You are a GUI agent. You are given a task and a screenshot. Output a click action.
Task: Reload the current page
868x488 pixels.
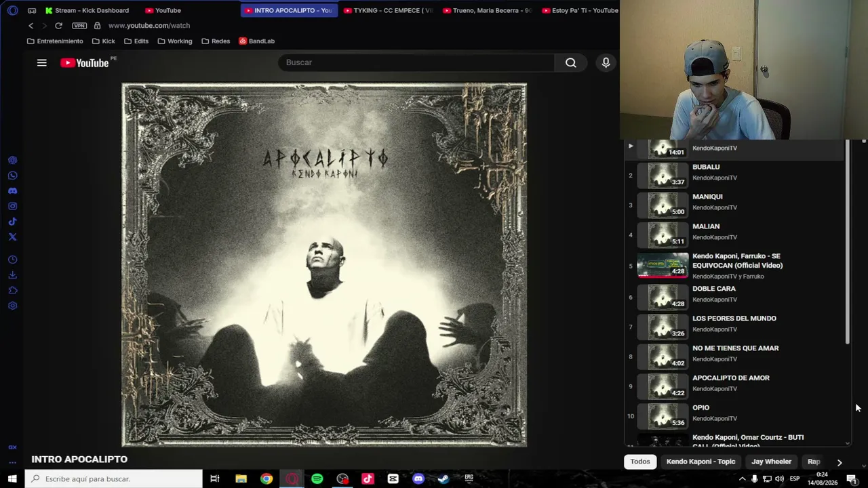pos(58,26)
